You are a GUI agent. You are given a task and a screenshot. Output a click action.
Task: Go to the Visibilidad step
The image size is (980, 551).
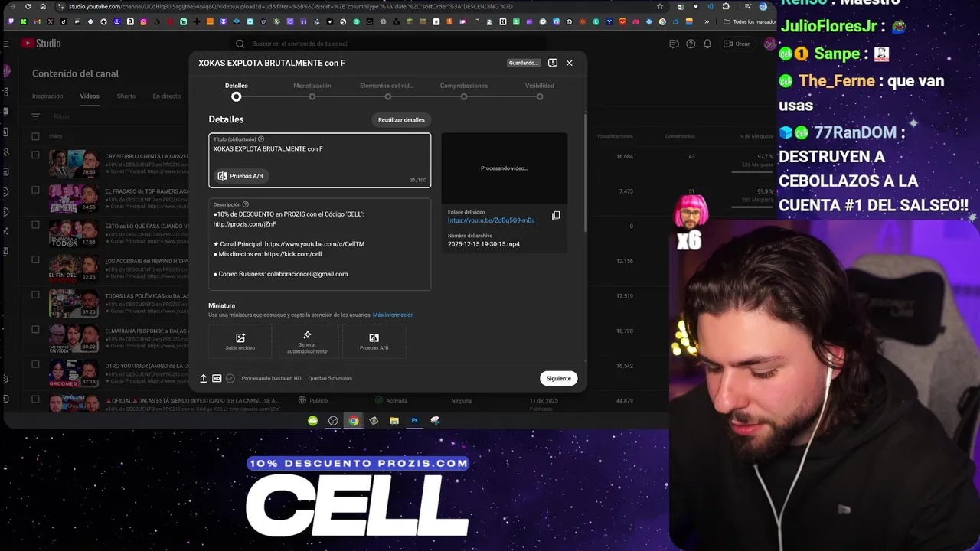[x=540, y=91]
